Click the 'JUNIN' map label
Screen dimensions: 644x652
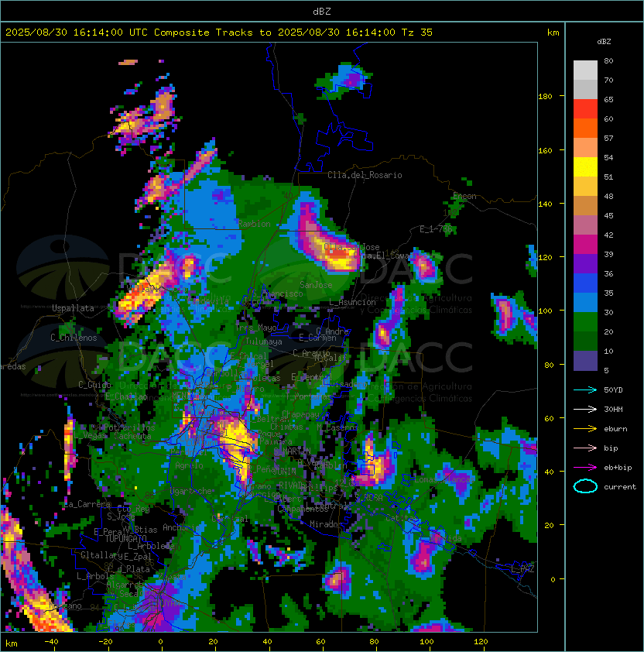click(284, 471)
